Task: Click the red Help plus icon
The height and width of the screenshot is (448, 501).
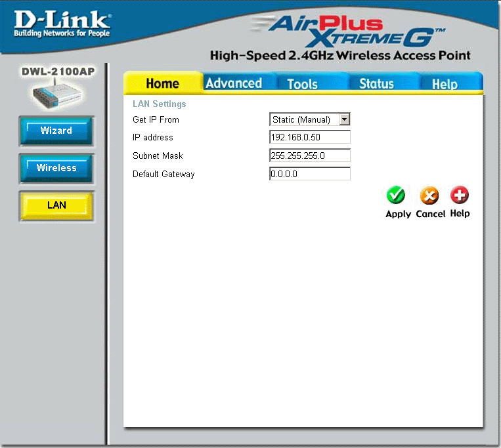Action: tap(460, 195)
